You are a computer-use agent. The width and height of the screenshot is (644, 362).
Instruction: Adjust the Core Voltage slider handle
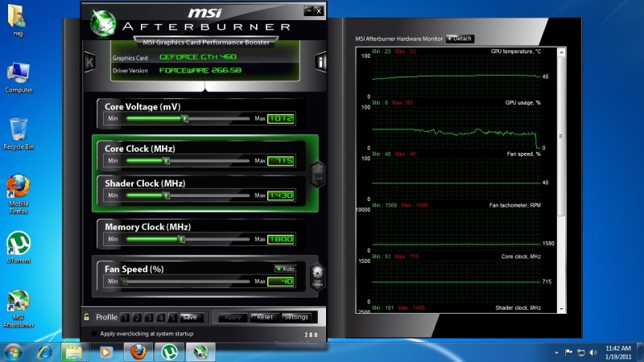click(x=185, y=118)
